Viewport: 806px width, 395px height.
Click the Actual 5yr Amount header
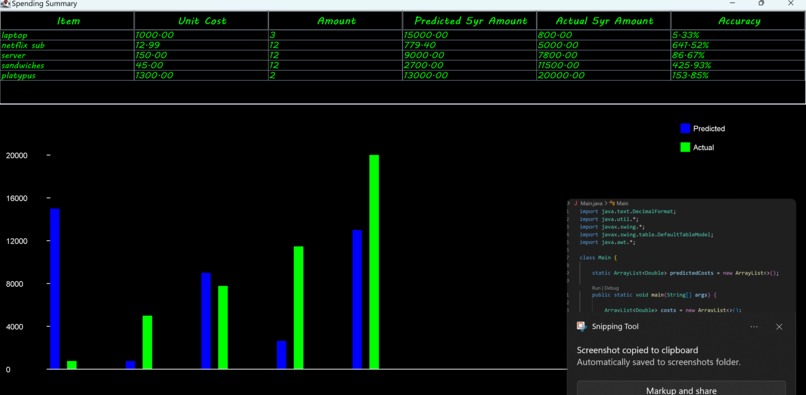pyautogui.click(x=604, y=21)
